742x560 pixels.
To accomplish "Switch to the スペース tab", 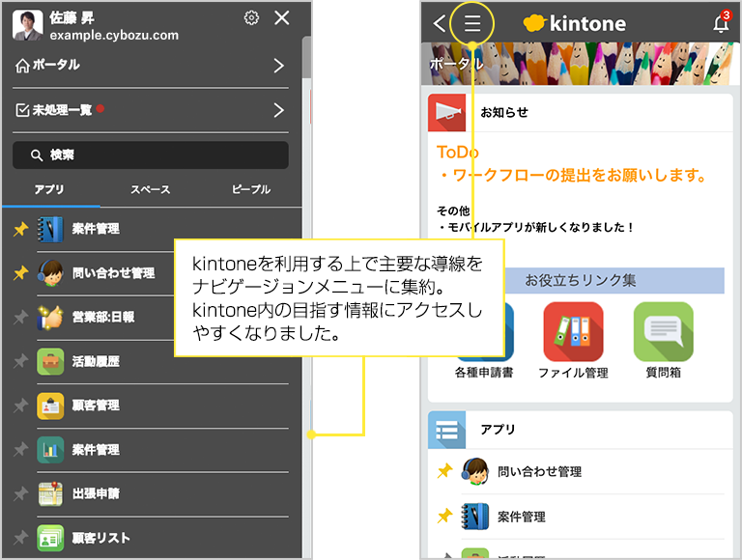I will 150,189.
